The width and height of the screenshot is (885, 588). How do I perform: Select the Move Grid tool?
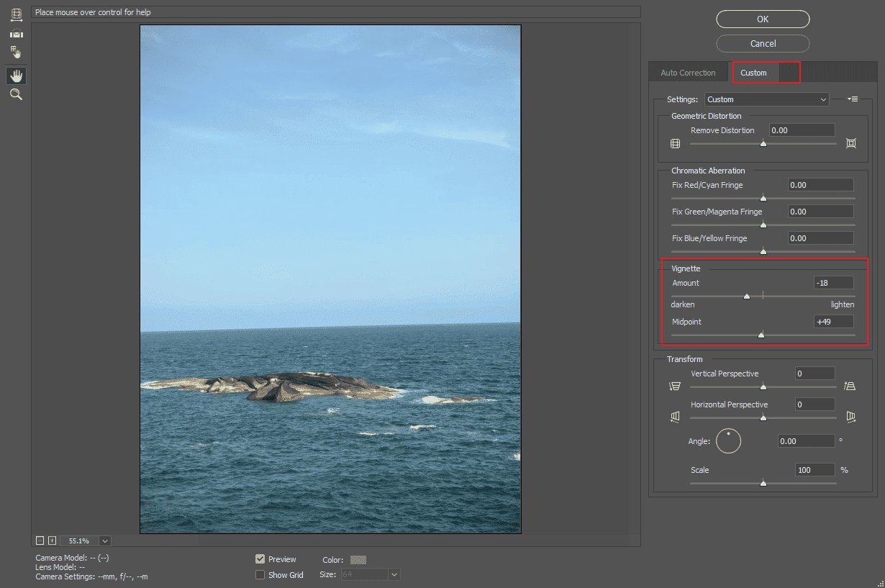16,52
